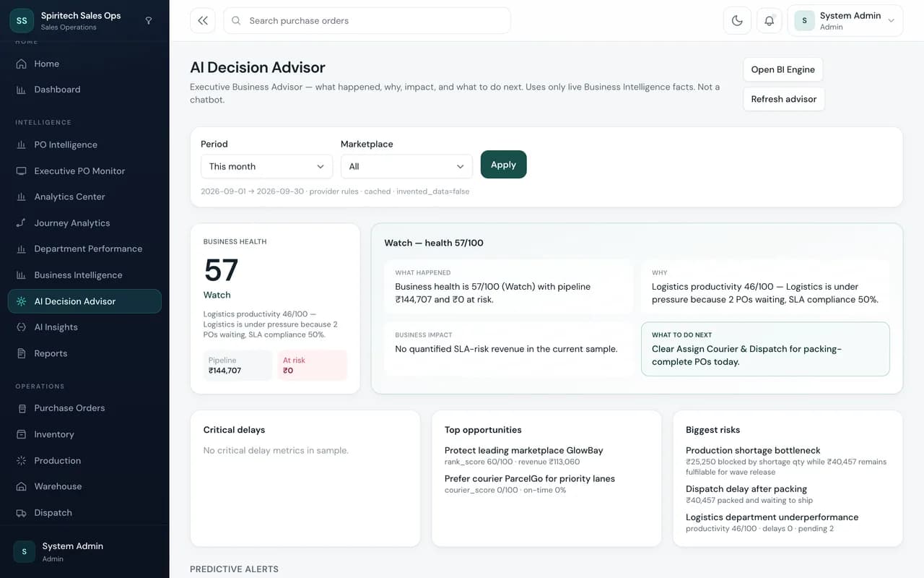The width and height of the screenshot is (924, 578).
Task: Collapse sidebar with double-chevron button
Action: coord(203,21)
